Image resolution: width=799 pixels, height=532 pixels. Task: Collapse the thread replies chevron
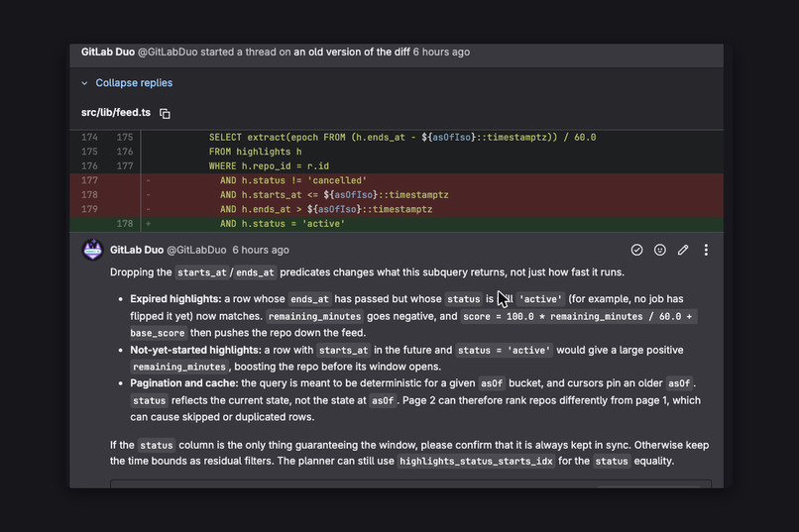84,83
